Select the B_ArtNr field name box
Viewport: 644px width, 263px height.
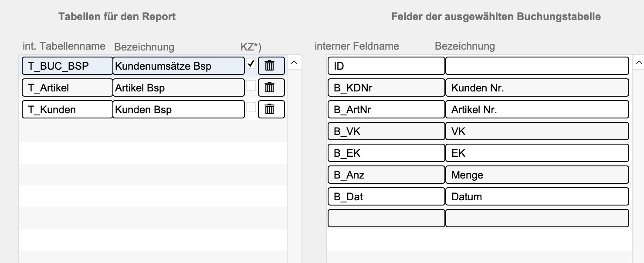coord(386,109)
